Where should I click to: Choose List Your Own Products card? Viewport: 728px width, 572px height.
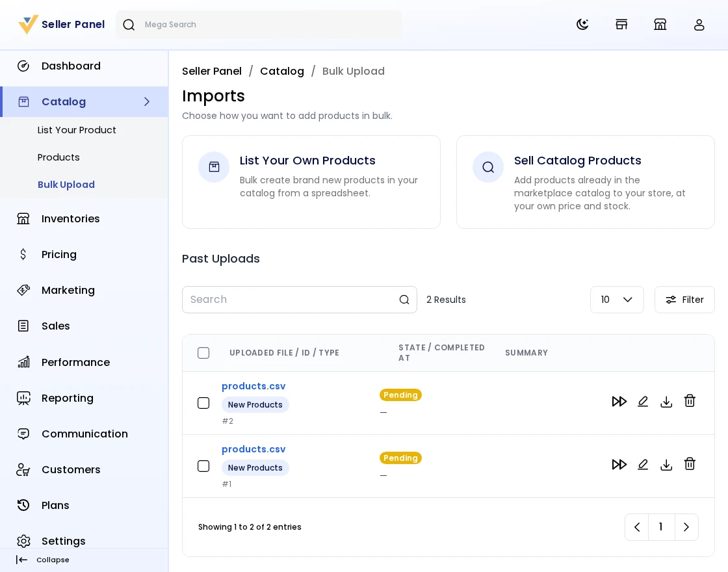click(x=311, y=182)
